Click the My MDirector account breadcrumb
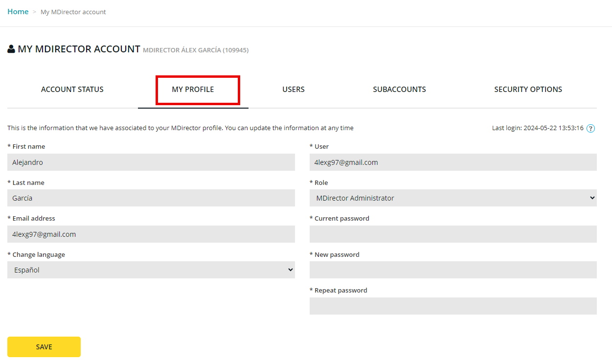This screenshot has width=612, height=364. 73,12
